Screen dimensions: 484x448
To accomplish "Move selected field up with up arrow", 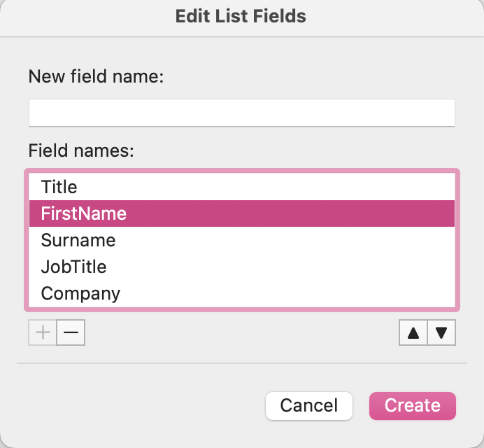I will tap(413, 332).
